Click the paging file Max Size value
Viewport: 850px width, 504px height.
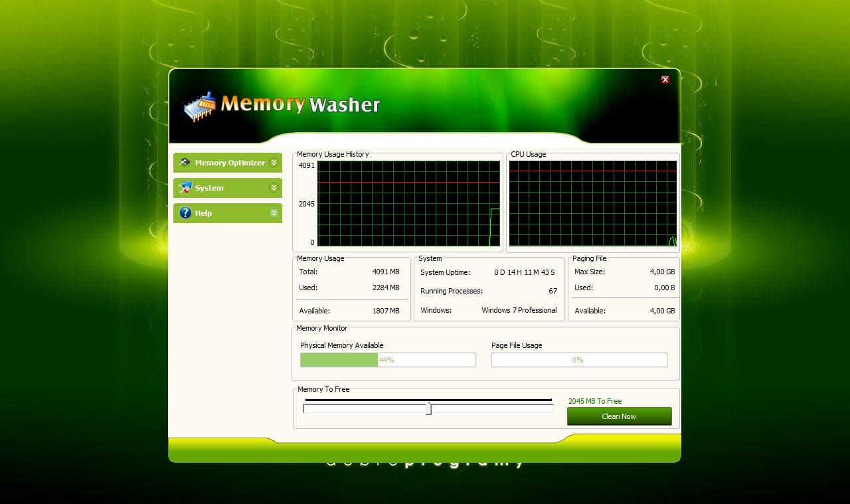click(662, 272)
